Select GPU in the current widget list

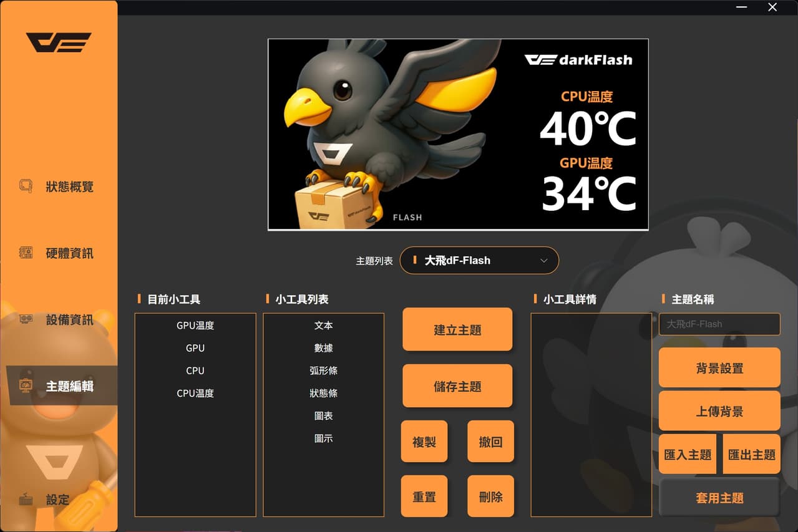click(195, 348)
